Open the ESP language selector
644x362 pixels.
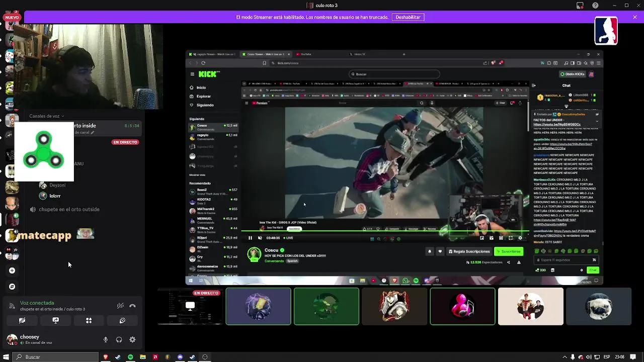click(607, 357)
